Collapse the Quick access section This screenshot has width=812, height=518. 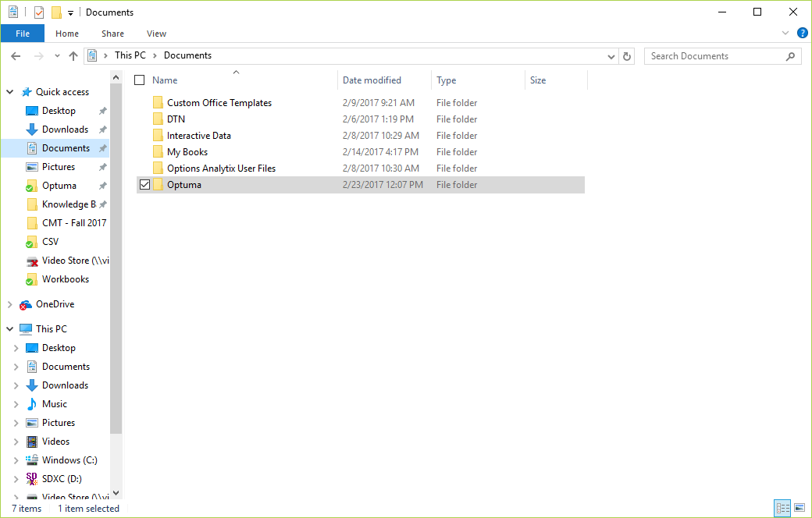tap(10, 92)
